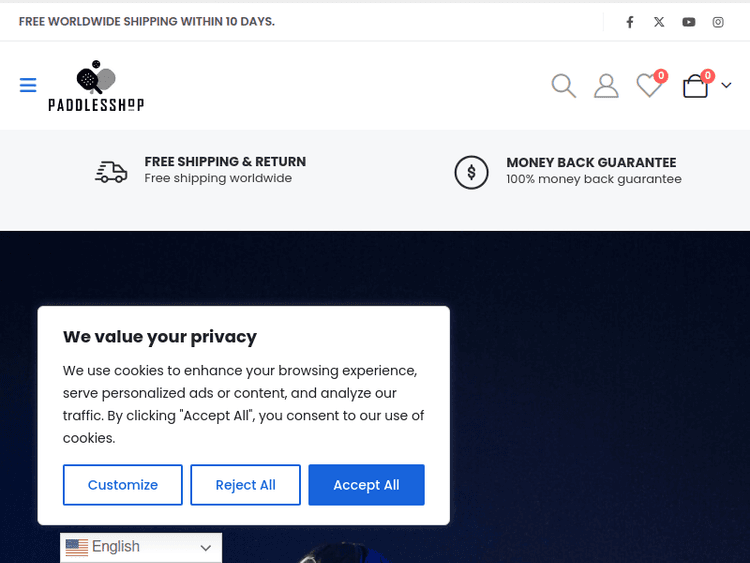750x563 pixels.
Task: Open the Instagram profile icon
Action: [718, 22]
